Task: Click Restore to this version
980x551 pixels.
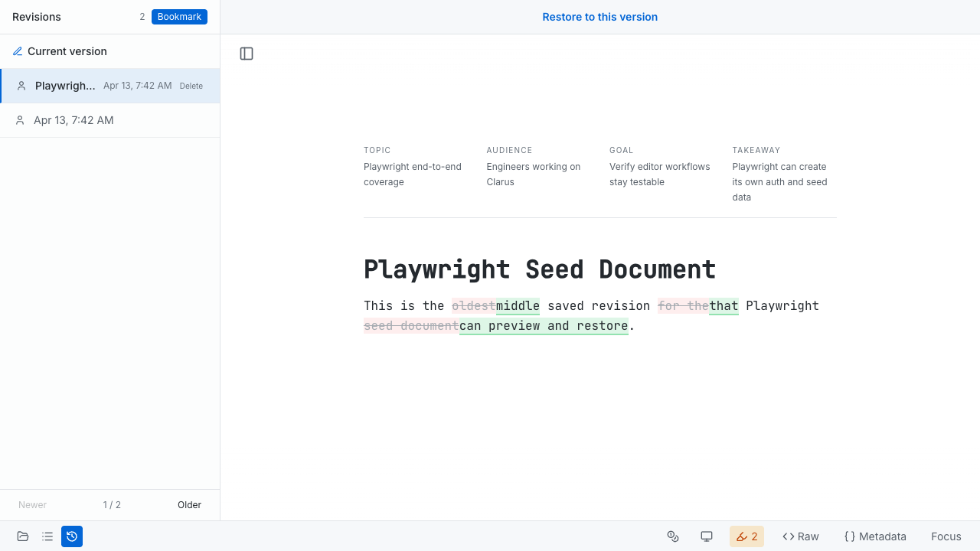Action: 600,17
